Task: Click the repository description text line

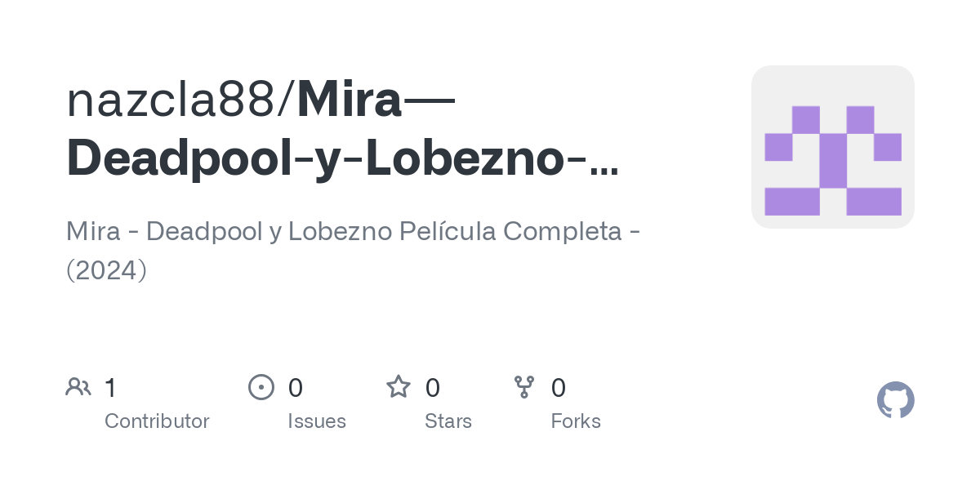Action: 353,232
